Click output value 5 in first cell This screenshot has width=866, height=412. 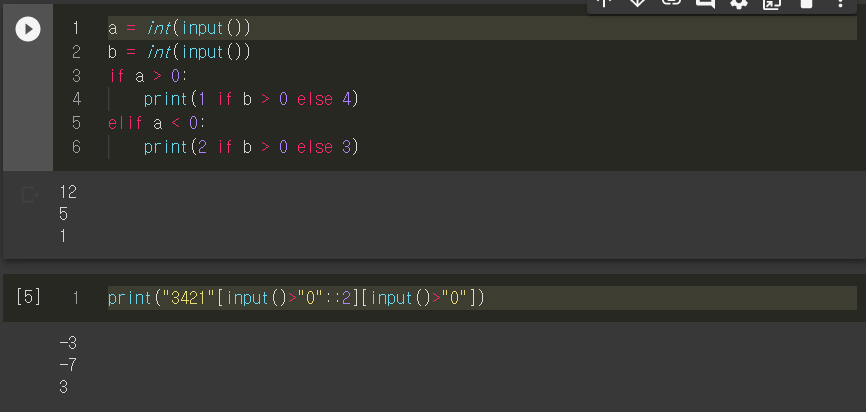click(x=64, y=214)
